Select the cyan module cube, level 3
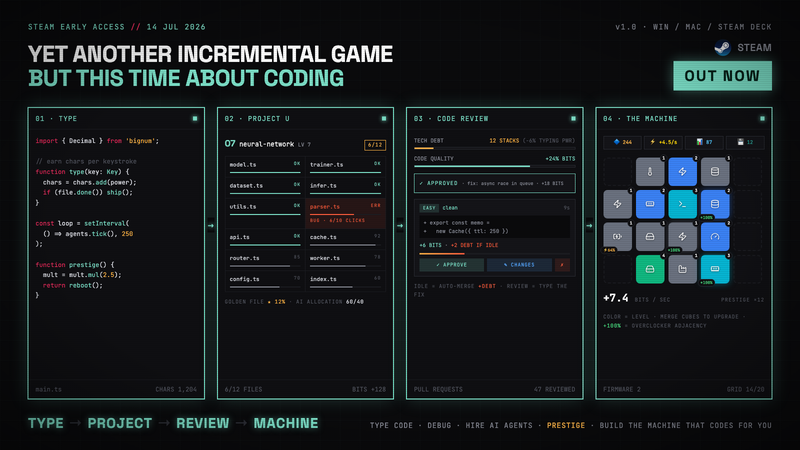 point(715,269)
